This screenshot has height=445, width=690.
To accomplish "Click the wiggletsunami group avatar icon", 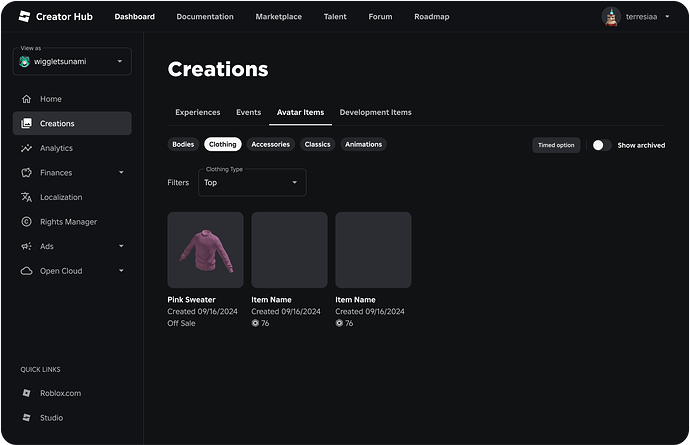I will point(25,62).
